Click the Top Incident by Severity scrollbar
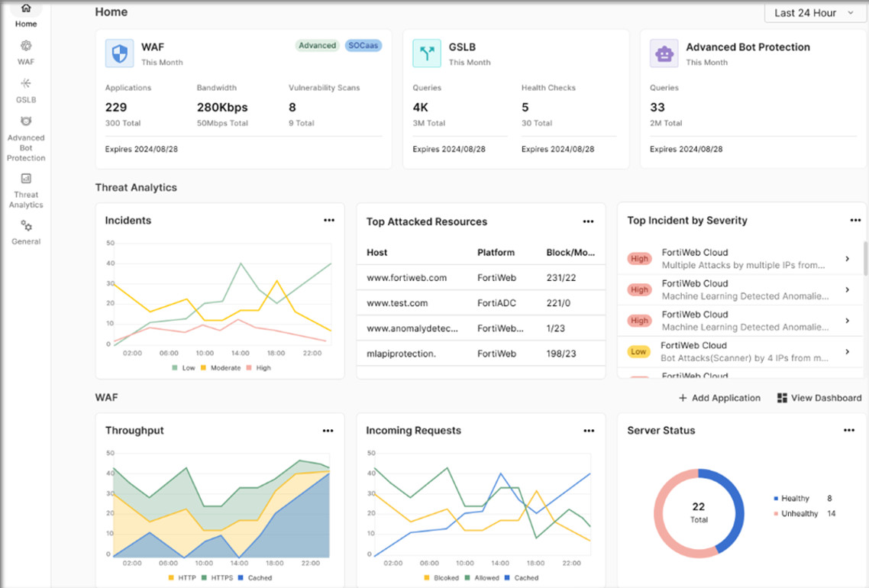The image size is (869, 588). (x=866, y=257)
